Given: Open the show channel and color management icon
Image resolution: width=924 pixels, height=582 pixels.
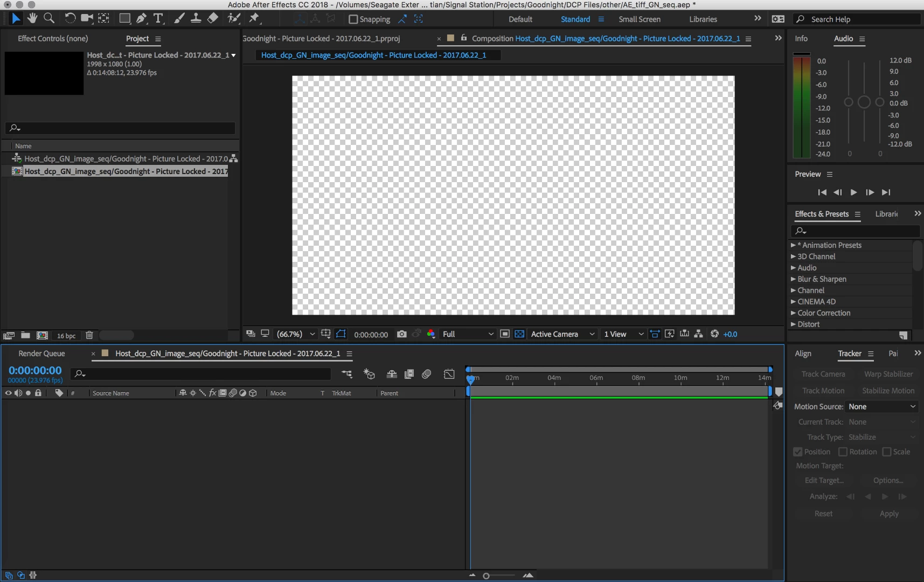Looking at the screenshot, I should pyautogui.click(x=431, y=334).
